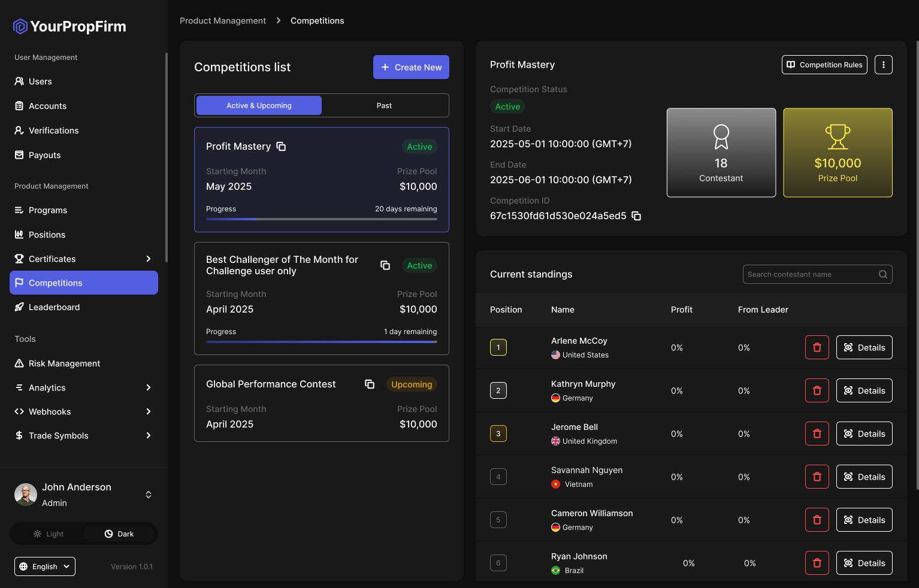Open Competition Rules
Screen dimensions: 919x588
[x=824, y=65]
